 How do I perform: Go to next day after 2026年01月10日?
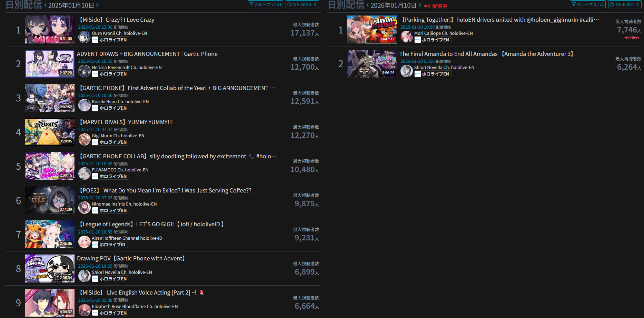point(420,5)
